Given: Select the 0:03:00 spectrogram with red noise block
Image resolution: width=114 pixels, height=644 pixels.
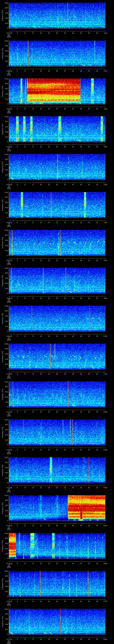Looking at the screenshot, I should (x=57, y=91).
